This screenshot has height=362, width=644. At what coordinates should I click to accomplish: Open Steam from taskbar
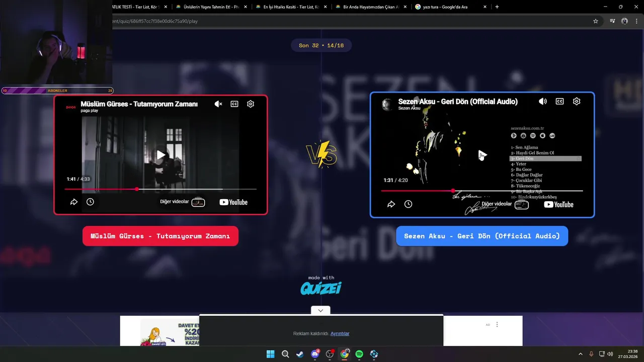300,354
